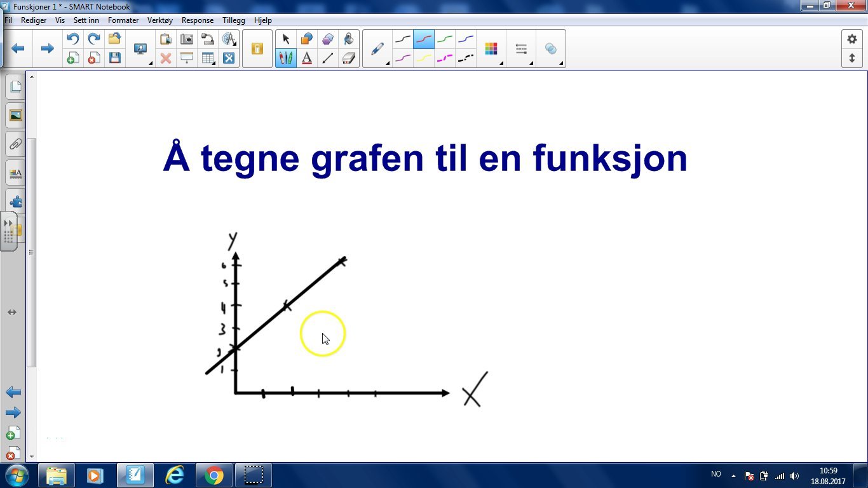This screenshot has height=488, width=868.
Task: Open the Sett inn menu
Action: point(86,20)
